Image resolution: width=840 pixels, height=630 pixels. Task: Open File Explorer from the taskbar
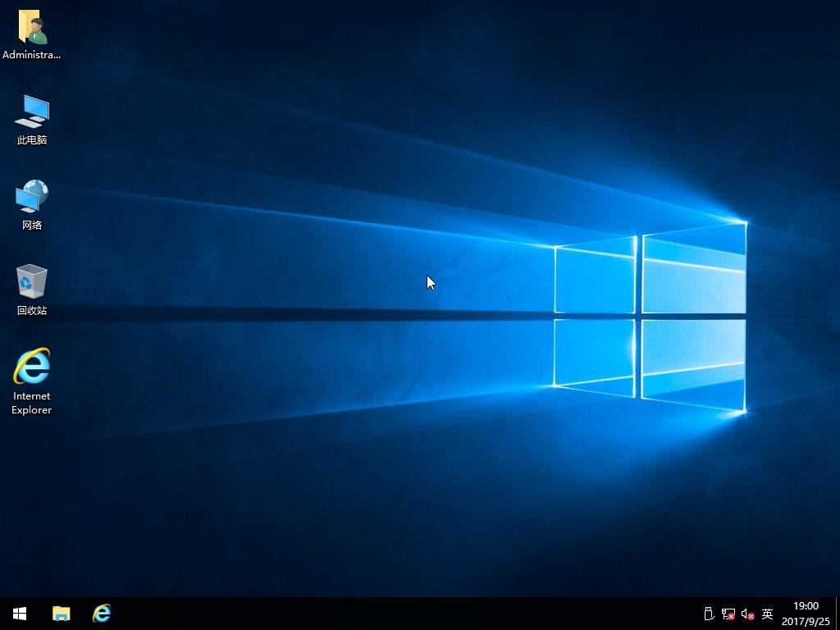coord(61,613)
